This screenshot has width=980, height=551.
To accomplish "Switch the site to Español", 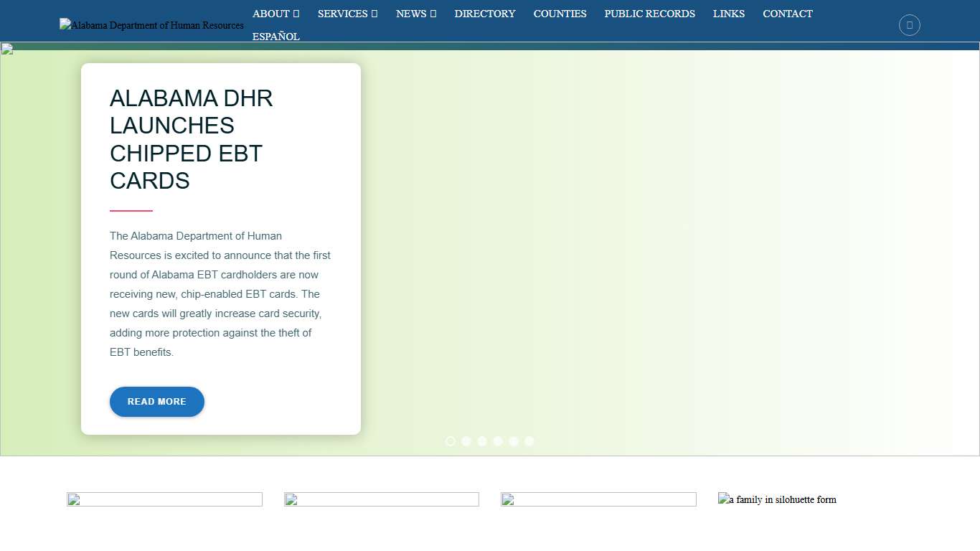I will click(276, 37).
